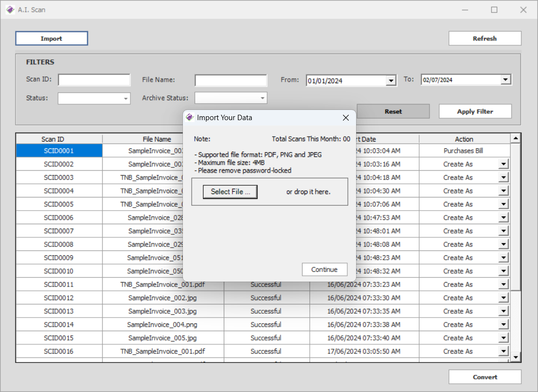Viewport: 538px width, 392px height.
Task: Click the A.I. Scan app icon in title bar
Action: (10, 10)
